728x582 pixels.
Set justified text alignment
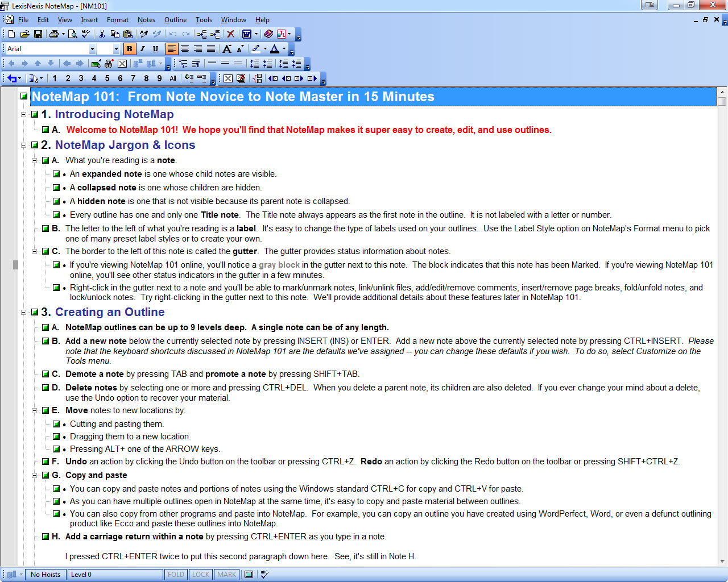pos(211,49)
